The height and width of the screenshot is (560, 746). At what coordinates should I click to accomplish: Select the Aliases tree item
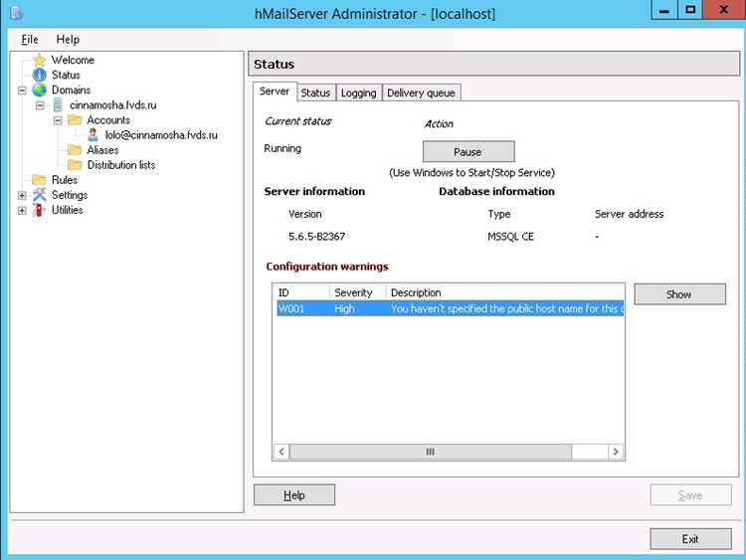pos(102,150)
